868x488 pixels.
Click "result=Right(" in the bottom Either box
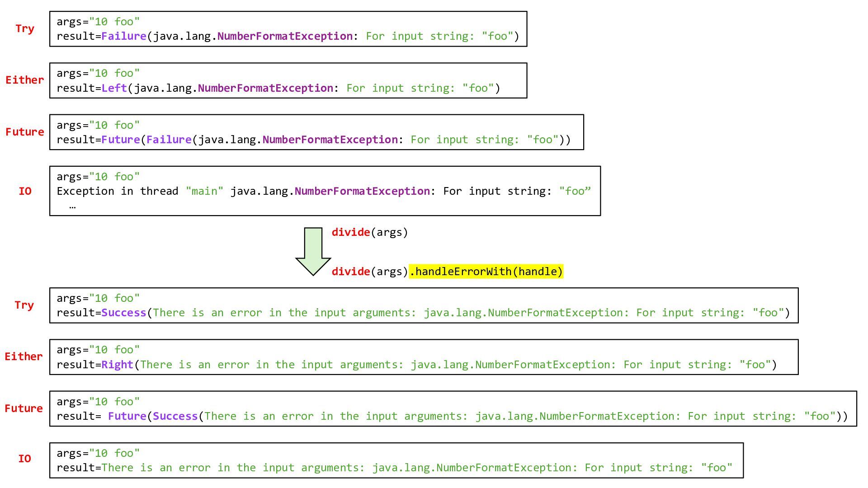98,365
